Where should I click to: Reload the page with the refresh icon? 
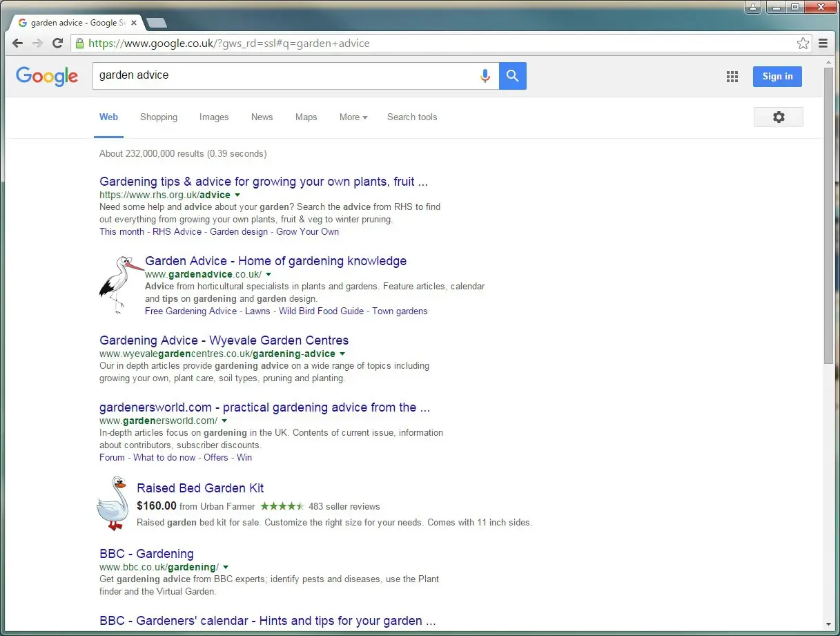coord(58,44)
